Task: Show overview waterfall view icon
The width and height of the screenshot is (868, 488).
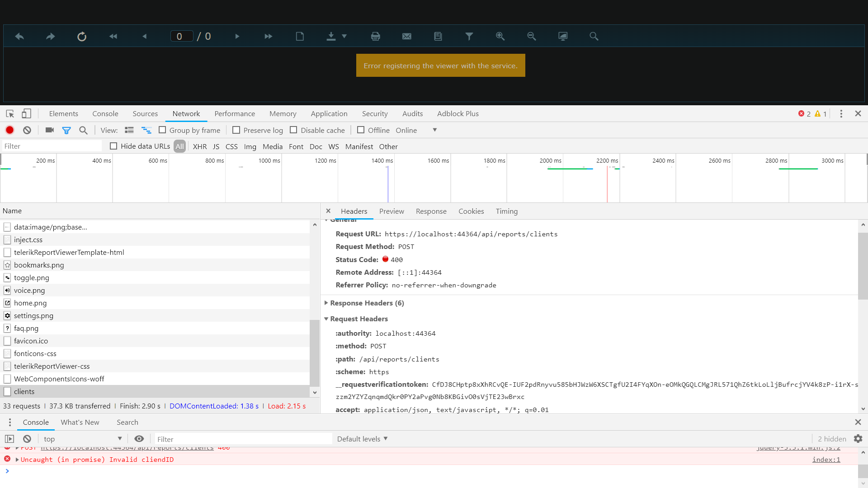Action: (x=146, y=130)
